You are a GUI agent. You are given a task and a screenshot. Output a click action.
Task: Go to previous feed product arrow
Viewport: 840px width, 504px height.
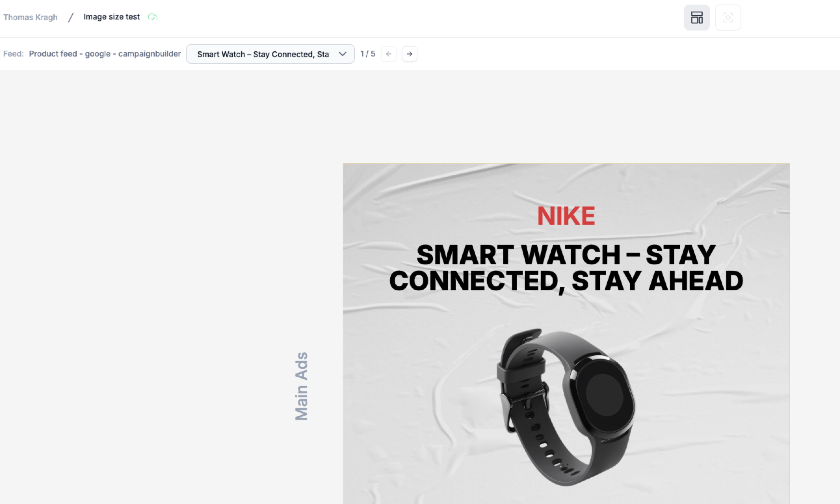[x=388, y=54]
